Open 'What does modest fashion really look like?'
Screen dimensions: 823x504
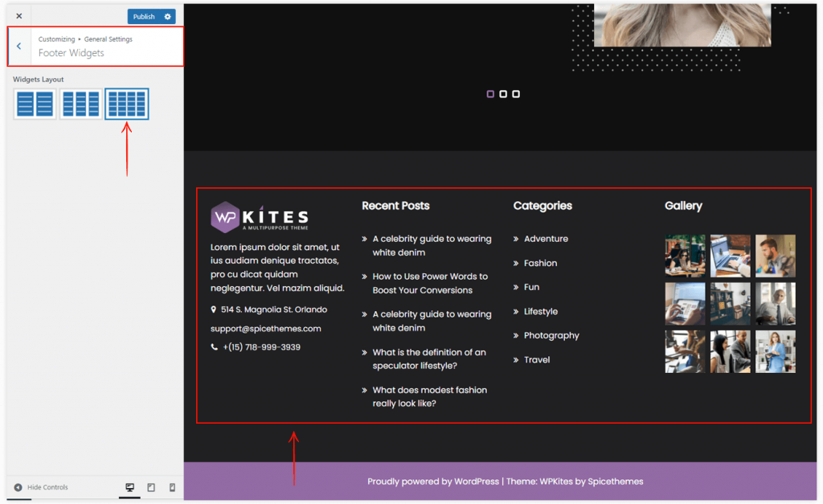[429, 397]
